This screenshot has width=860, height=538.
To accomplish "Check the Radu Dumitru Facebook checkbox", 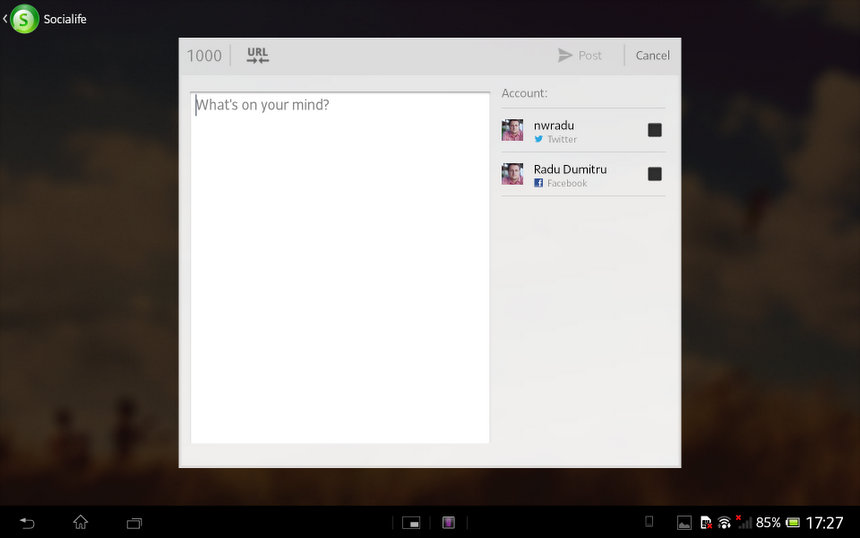I will pyautogui.click(x=654, y=174).
